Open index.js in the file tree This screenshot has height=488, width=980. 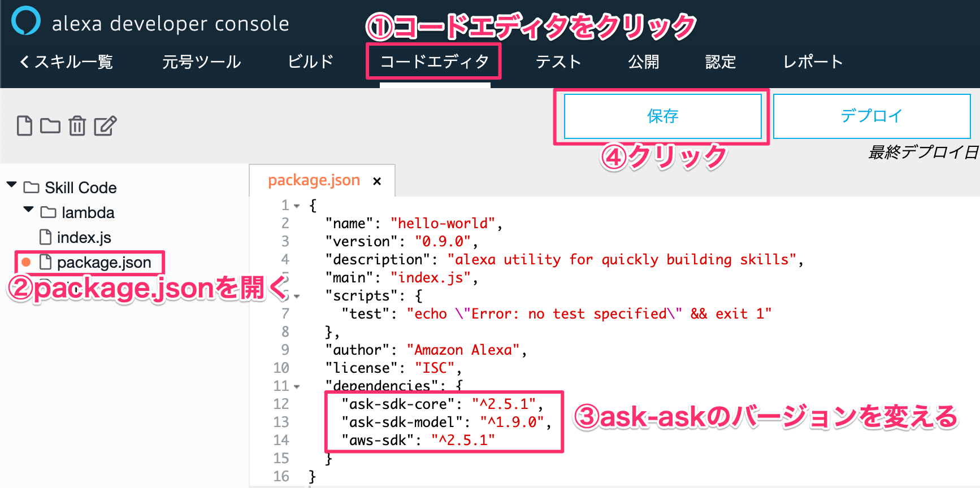(84, 237)
